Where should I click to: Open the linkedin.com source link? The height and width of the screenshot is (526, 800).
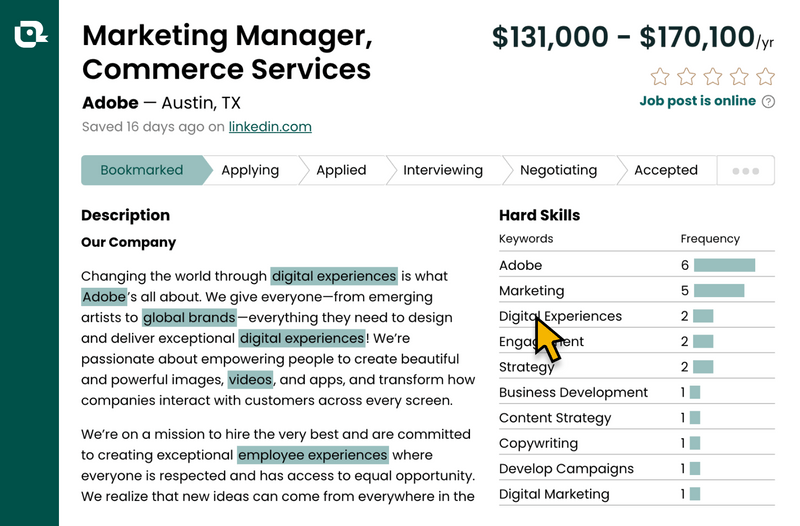click(270, 127)
